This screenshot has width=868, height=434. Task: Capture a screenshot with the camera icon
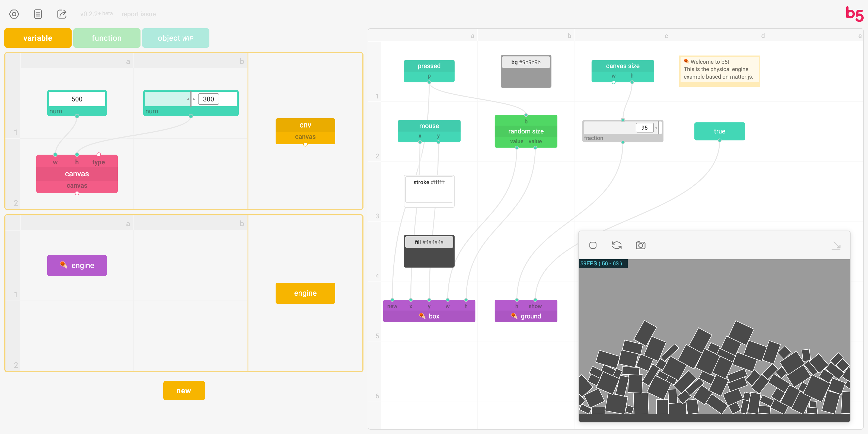640,245
